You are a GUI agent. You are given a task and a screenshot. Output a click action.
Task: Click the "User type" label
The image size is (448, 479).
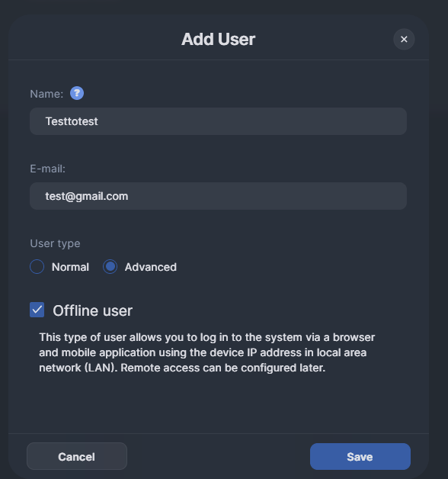pyautogui.click(x=55, y=243)
